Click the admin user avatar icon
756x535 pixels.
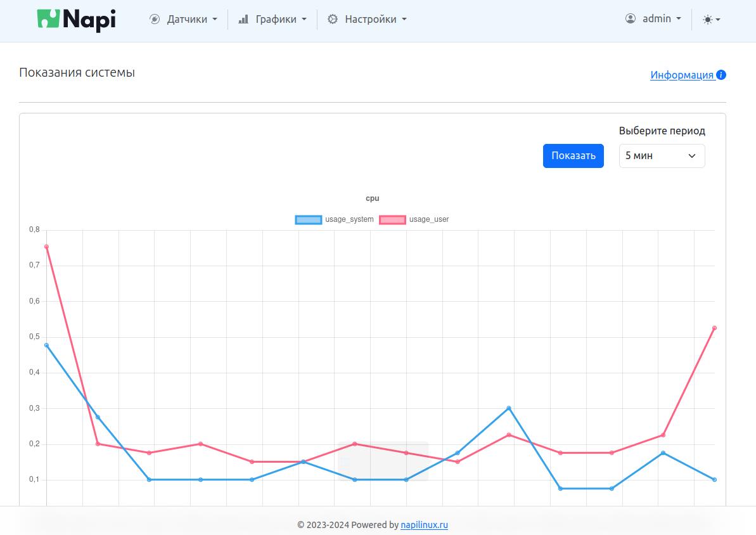[631, 18]
